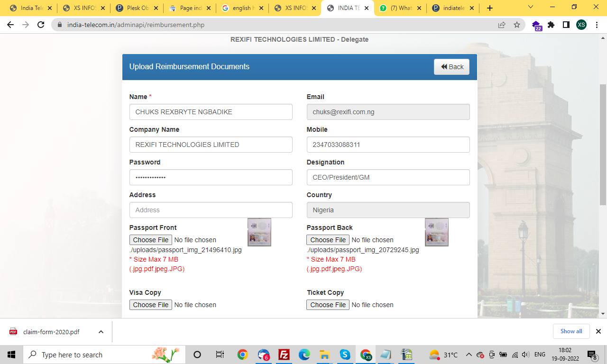Focus the Mobile number field

(x=388, y=145)
